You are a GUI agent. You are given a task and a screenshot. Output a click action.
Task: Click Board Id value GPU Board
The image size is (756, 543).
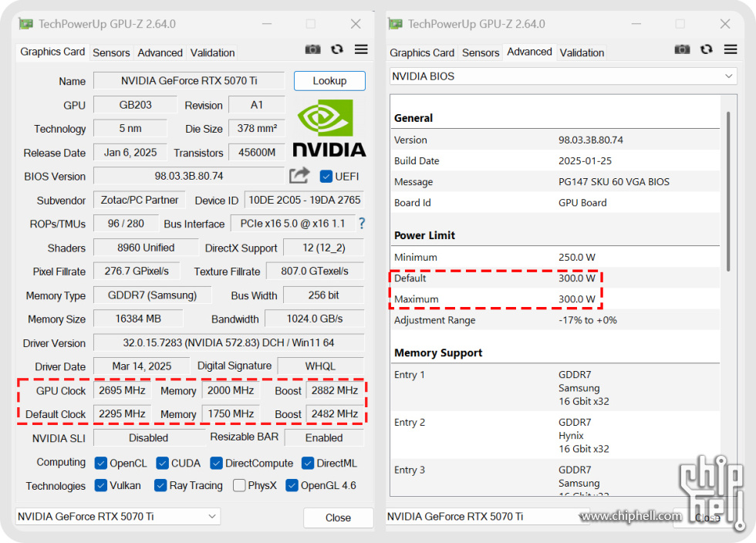[x=582, y=203]
